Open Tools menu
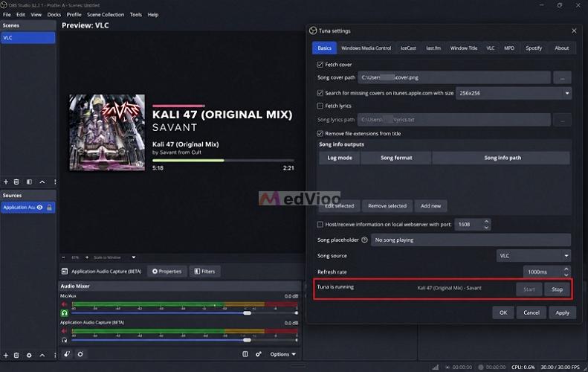Viewport: 588px width, 372px height. pos(136,15)
